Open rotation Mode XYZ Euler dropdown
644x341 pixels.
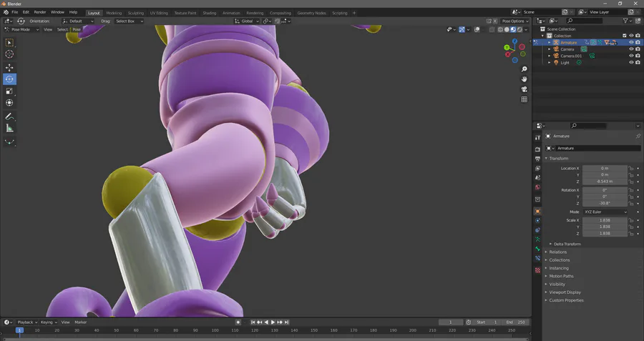pos(605,212)
